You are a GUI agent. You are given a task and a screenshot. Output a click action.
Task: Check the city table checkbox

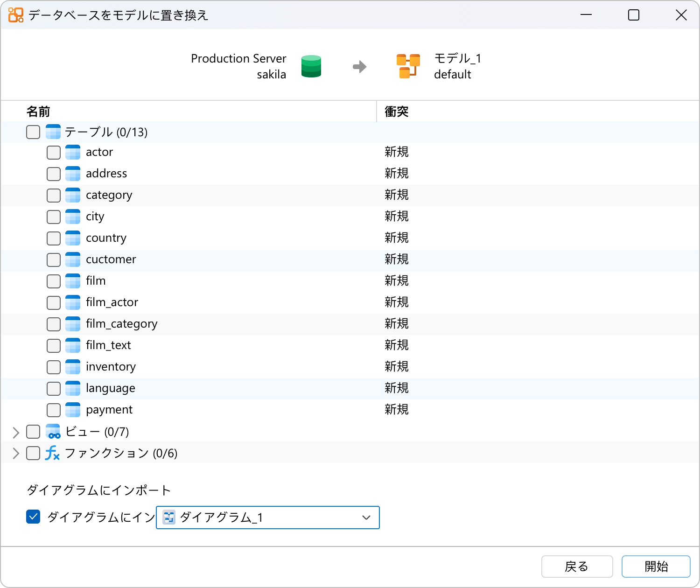coord(54,217)
